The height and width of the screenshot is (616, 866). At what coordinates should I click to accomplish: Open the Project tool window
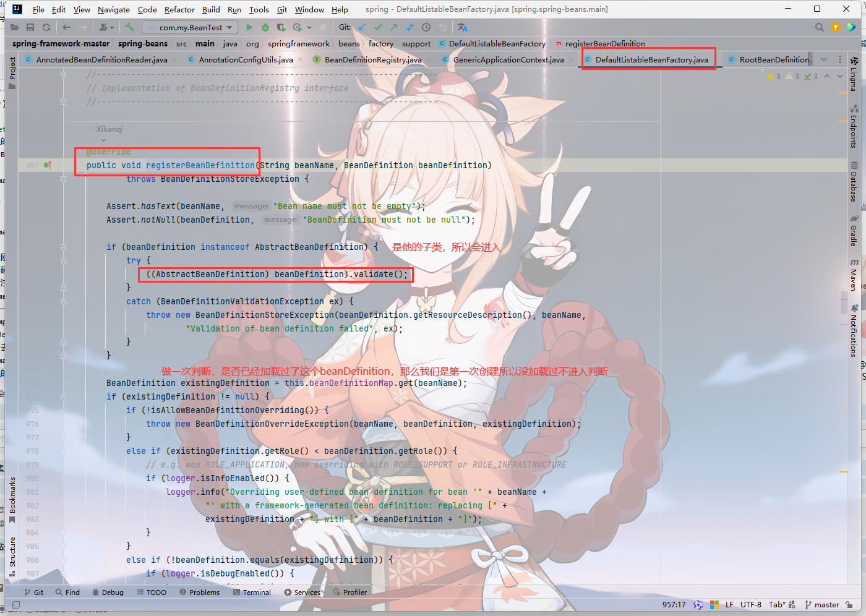tap(12, 73)
